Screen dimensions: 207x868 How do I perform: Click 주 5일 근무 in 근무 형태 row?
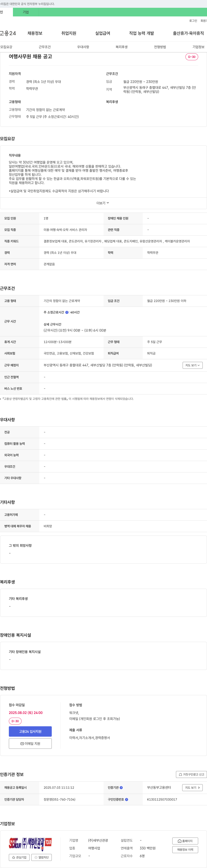pos(154,342)
